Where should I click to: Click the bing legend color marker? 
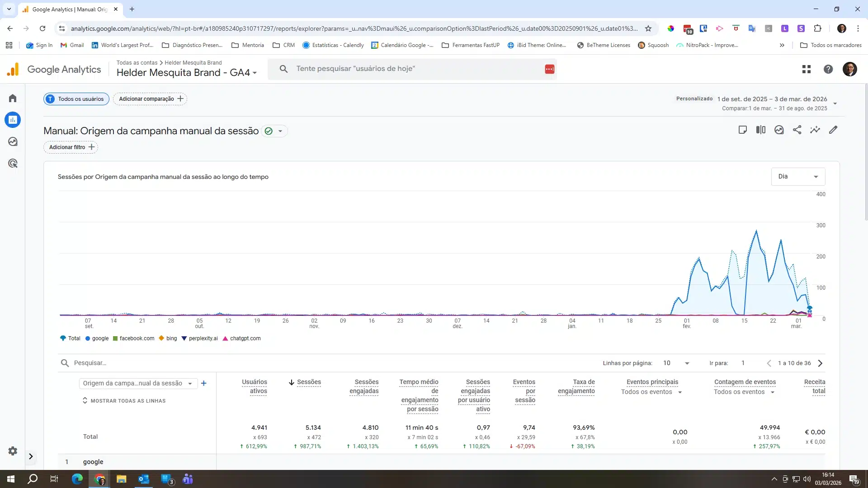coord(161,338)
